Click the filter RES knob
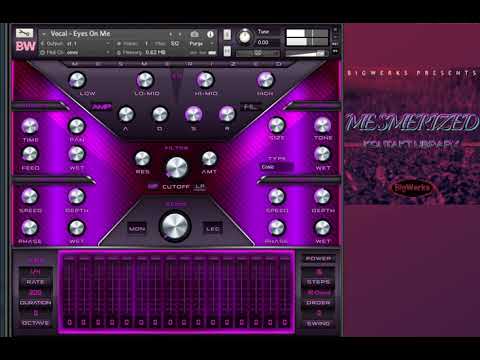 click(x=142, y=159)
